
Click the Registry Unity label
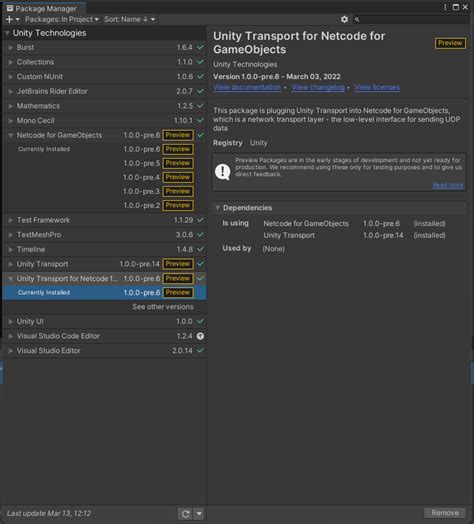(240, 143)
